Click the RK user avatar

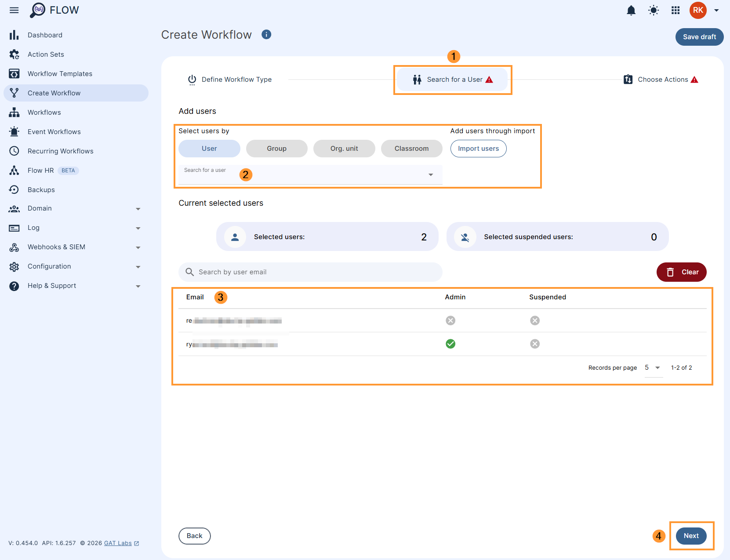click(x=698, y=10)
